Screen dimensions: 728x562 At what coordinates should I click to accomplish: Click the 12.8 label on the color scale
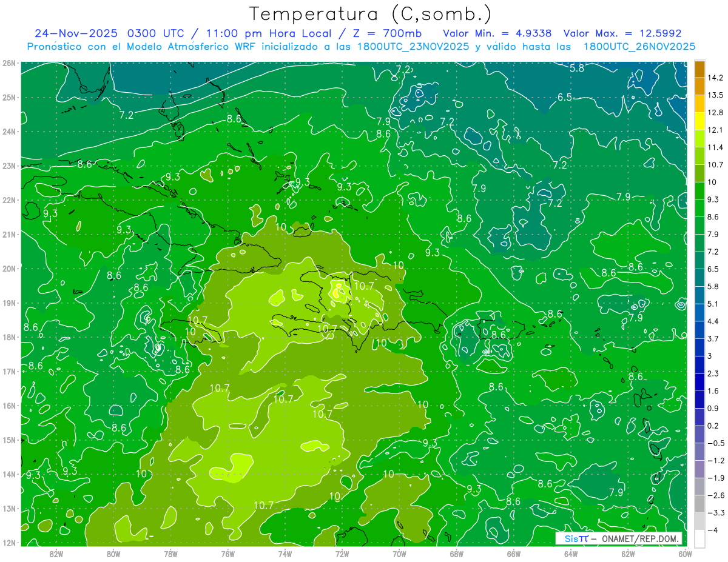click(716, 112)
